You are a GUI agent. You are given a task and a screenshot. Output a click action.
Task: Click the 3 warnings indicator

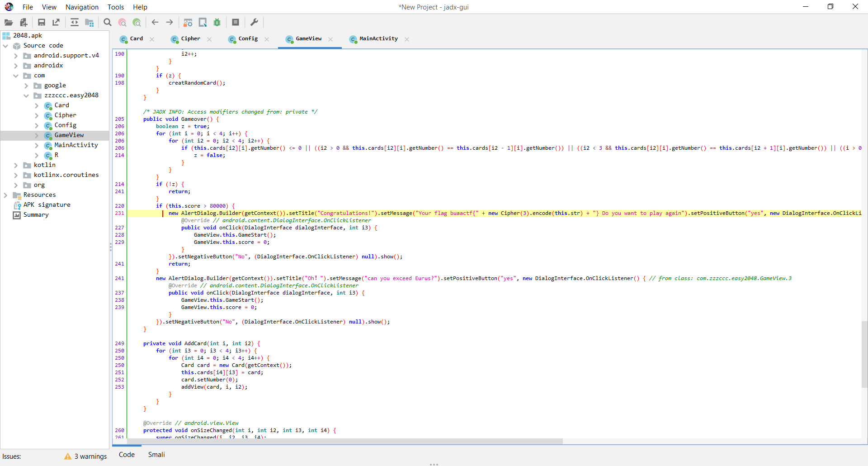pos(86,456)
